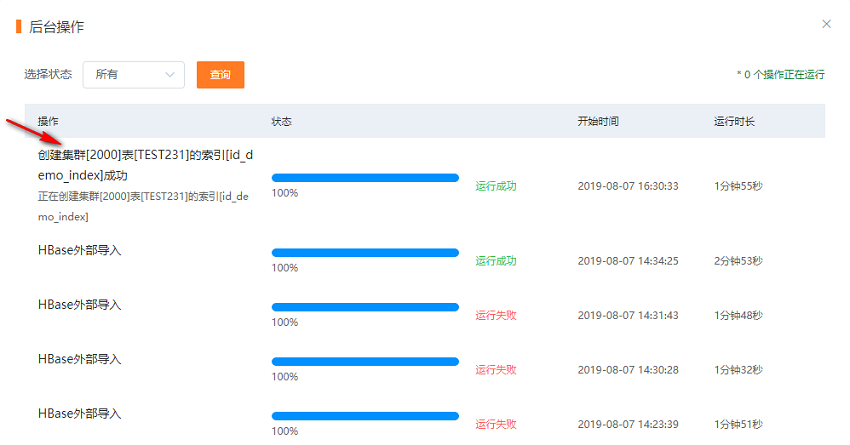Click the progress bar of the 14:31:43 operation

365,307
